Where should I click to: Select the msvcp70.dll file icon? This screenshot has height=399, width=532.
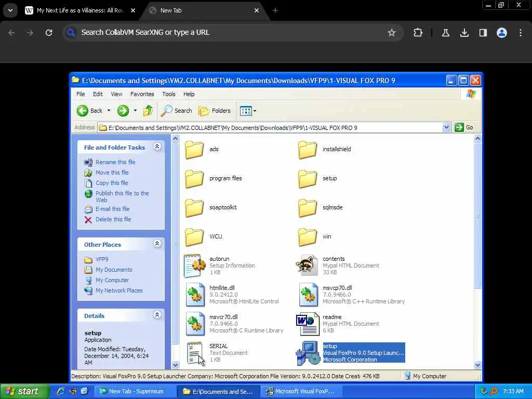[308, 295]
